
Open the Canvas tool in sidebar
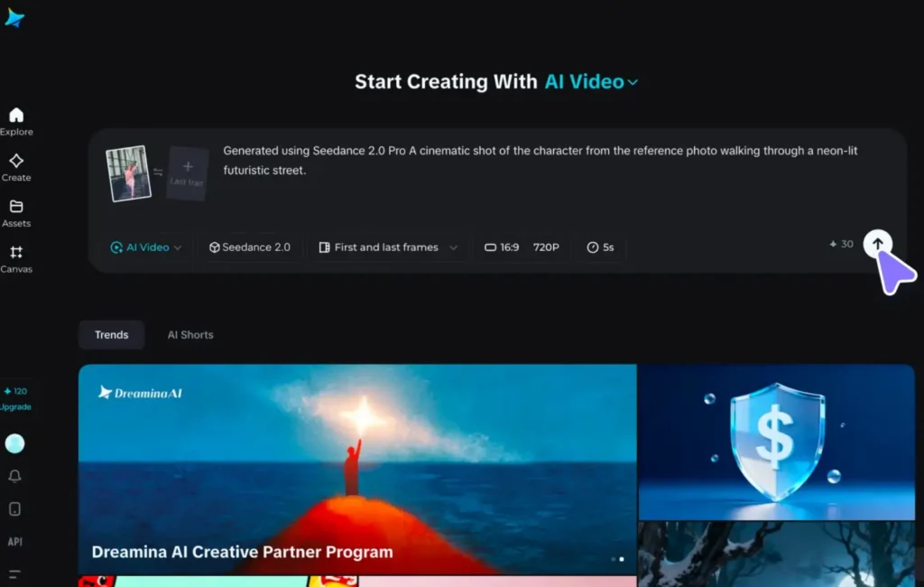pos(16,258)
